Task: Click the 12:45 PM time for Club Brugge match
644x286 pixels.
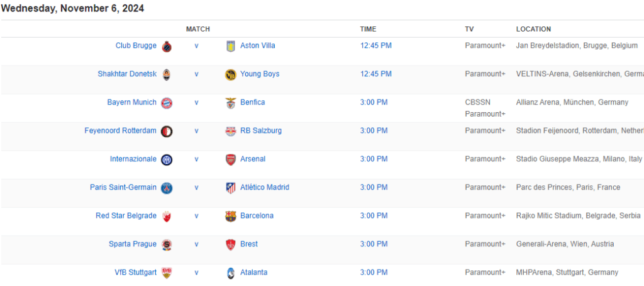Action: click(x=375, y=45)
